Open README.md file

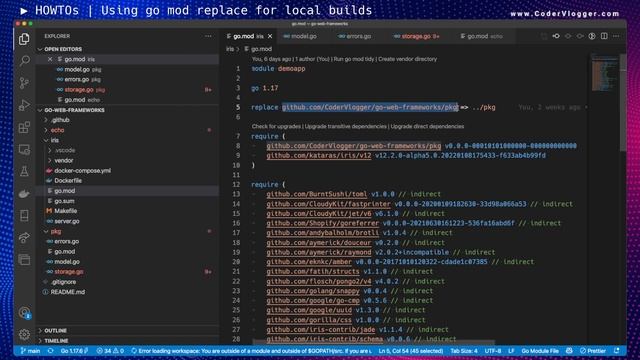(67, 292)
